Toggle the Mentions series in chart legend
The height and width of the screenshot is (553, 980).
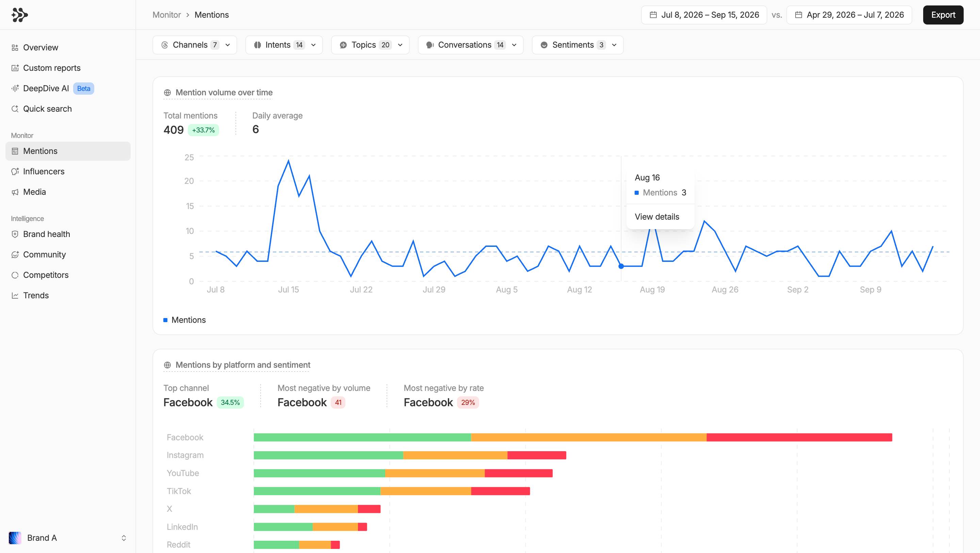(184, 320)
